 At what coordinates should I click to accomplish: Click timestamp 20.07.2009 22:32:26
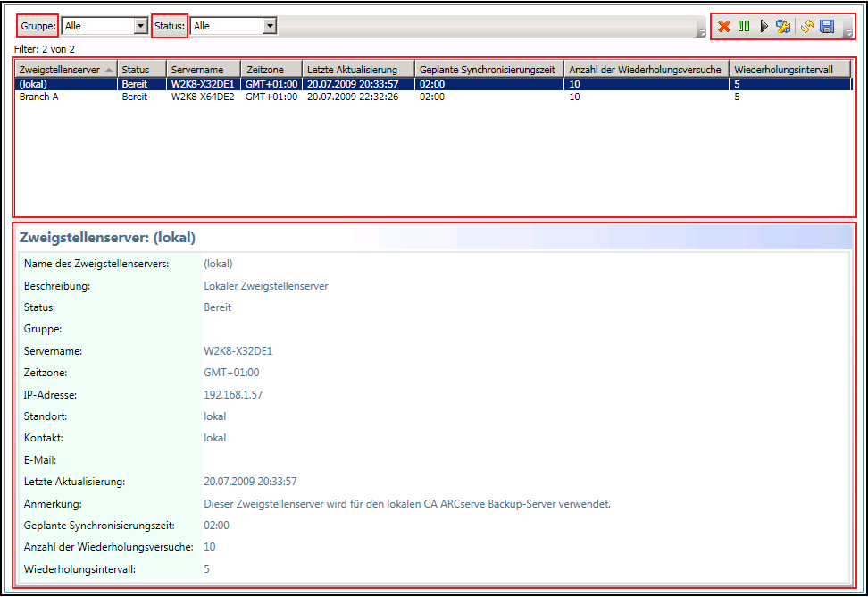click(353, 97)
